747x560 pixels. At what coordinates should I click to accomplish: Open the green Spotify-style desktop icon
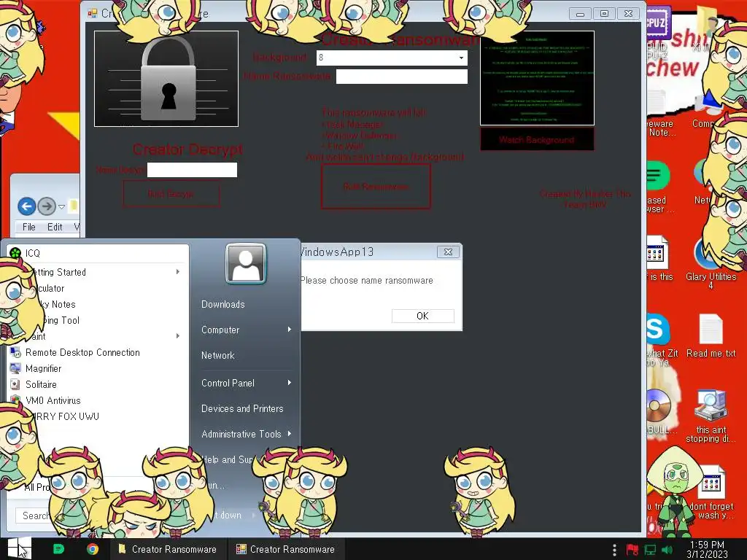(x=659, y=176)
